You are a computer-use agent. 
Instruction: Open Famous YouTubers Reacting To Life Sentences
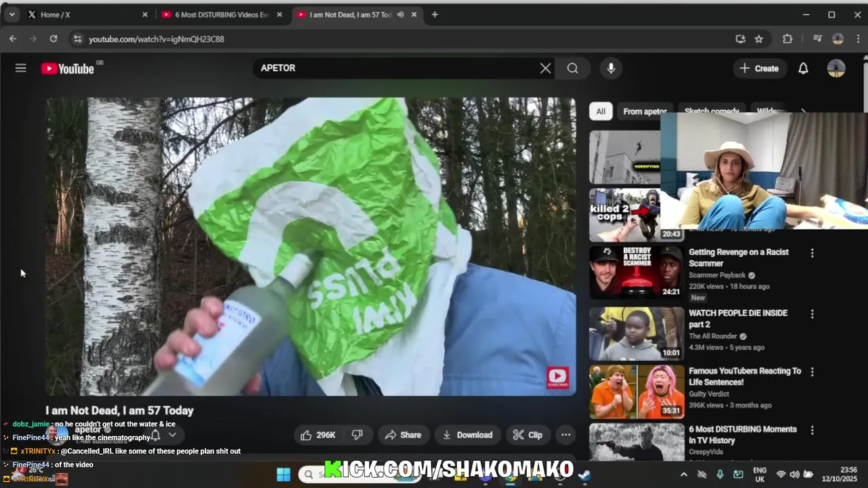point(745,376)
